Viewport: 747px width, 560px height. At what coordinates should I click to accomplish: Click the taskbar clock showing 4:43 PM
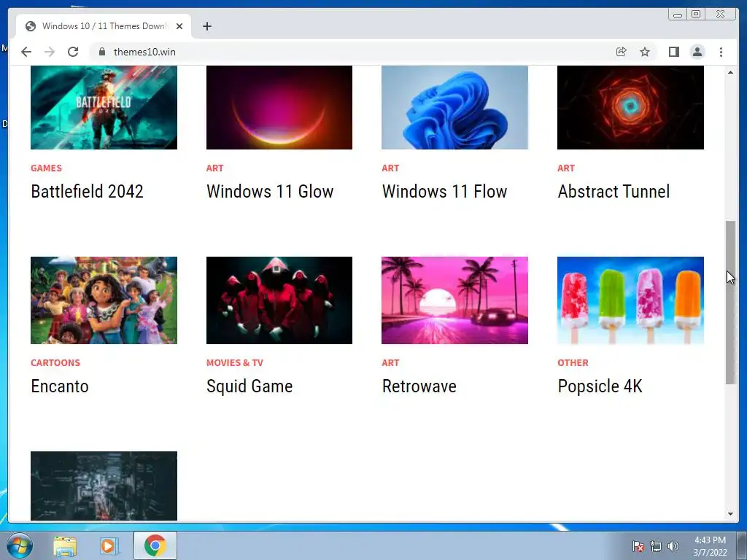click(710, 546)
